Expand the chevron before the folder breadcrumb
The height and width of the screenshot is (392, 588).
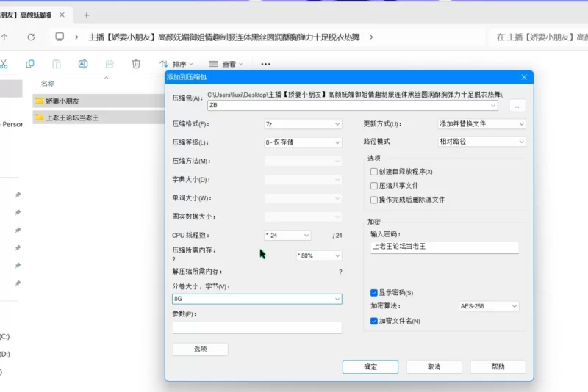tap(76, 37)
